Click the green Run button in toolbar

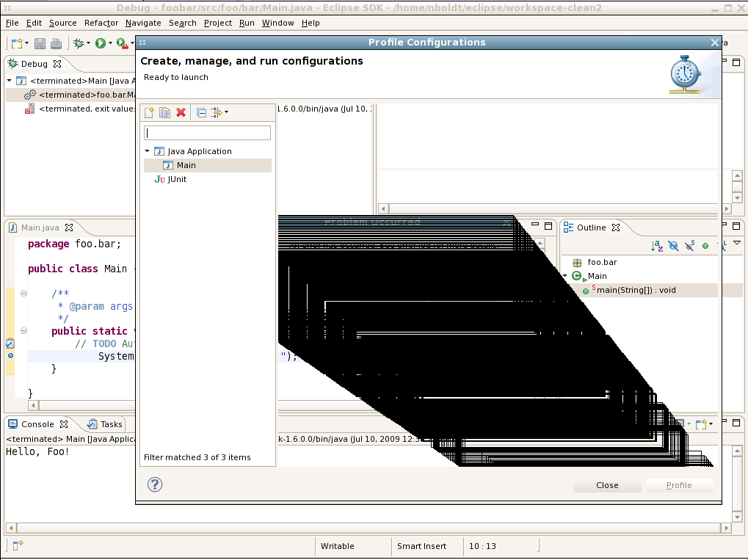coord(101,43)
